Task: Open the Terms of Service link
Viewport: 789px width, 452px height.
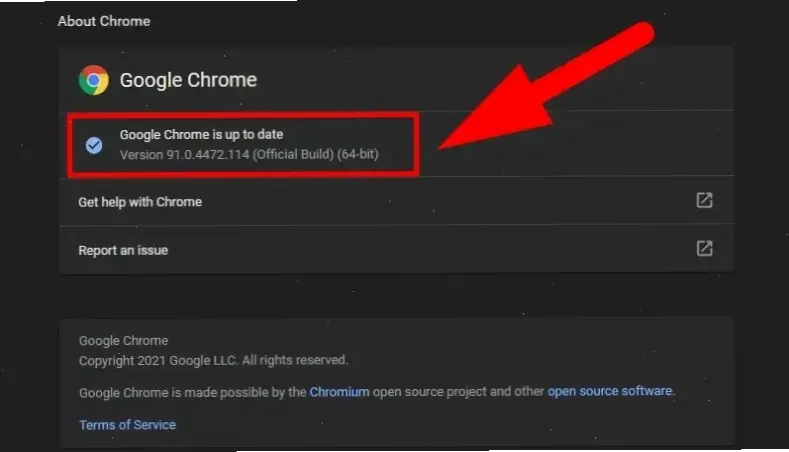Action: click(x=127, y=424)
